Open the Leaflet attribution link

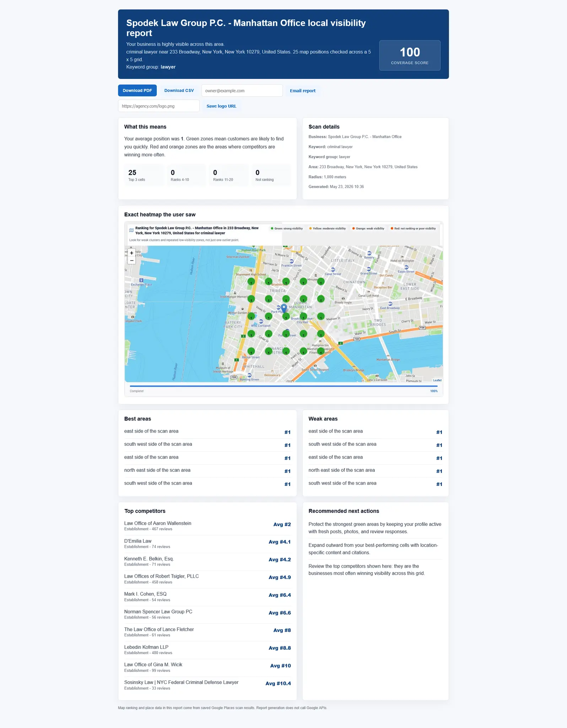click(x=437, y=380)
